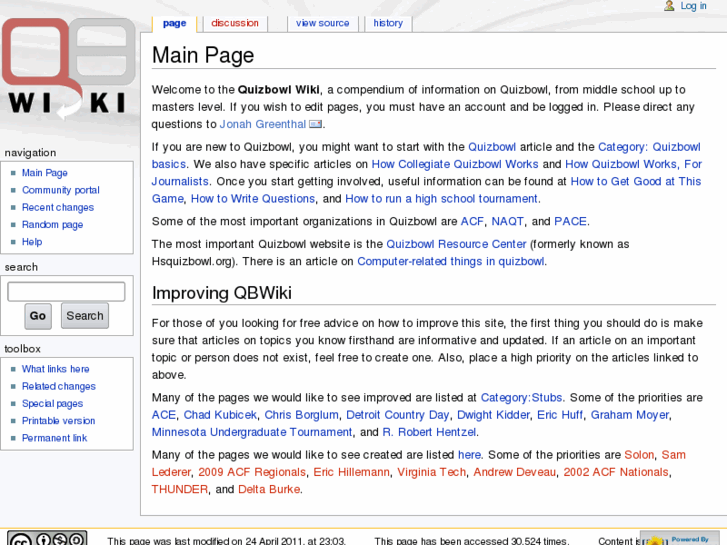The width and height of the screenshot is (727, 545).
Task: Click the Log in user icon
Action: pos(669,6)
